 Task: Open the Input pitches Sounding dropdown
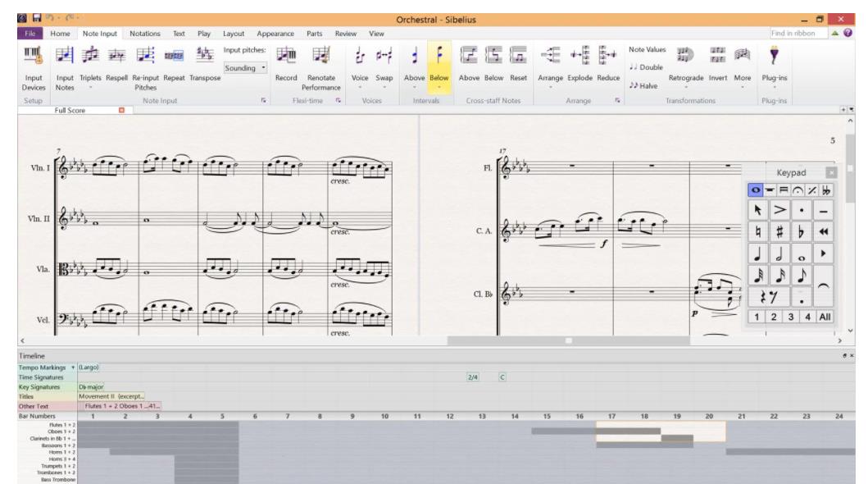pyautogui.click(x=246, y=68)
